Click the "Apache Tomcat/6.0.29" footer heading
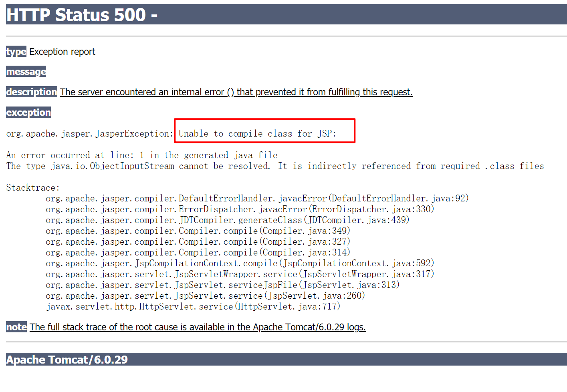This screenshot has height=392, width=567. (67, 360)
